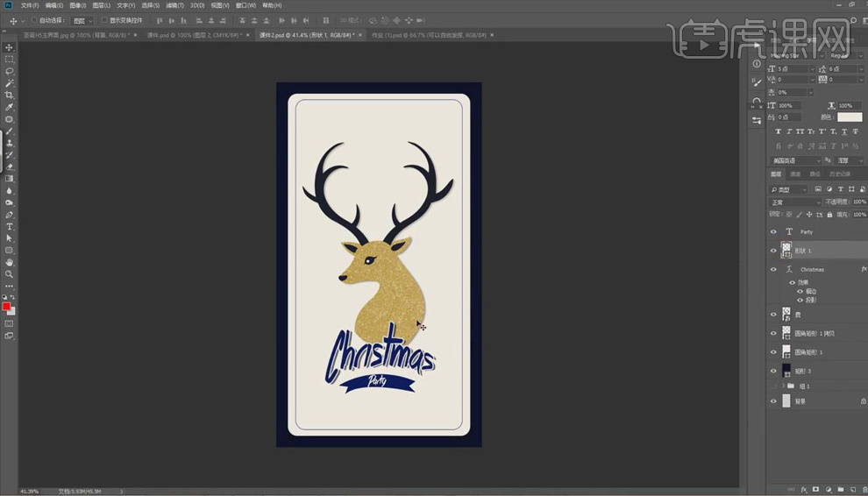The image size is (868, 496).
Task: Open the 美国英语 language dropdown
Action: coord(795,160)
